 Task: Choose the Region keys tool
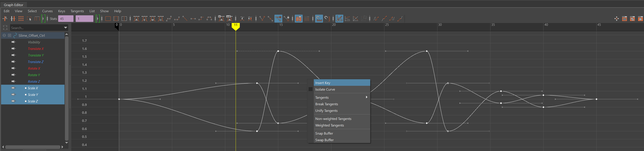(29, 19)
